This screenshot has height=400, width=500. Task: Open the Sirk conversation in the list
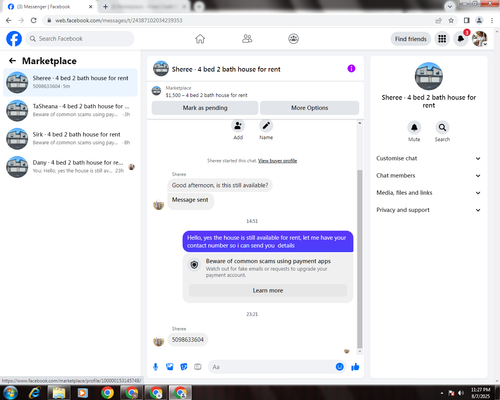(x=70, y=139)
